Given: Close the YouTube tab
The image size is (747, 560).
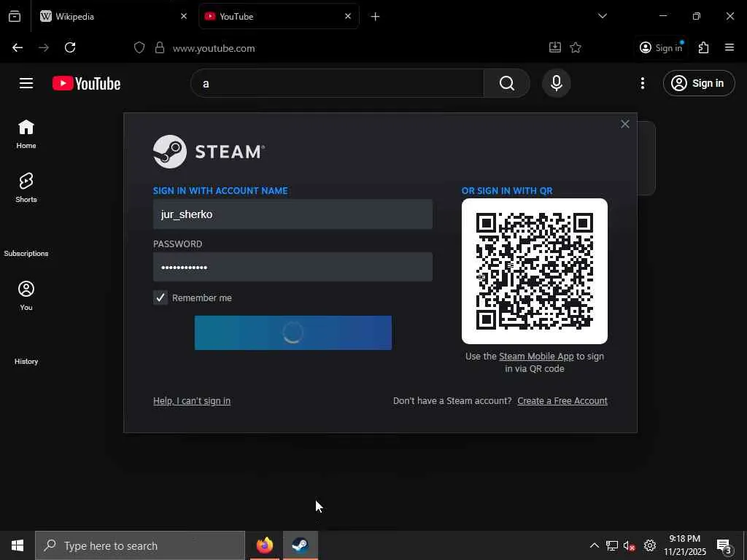Looking at the screenshot, I should point(348,16).
